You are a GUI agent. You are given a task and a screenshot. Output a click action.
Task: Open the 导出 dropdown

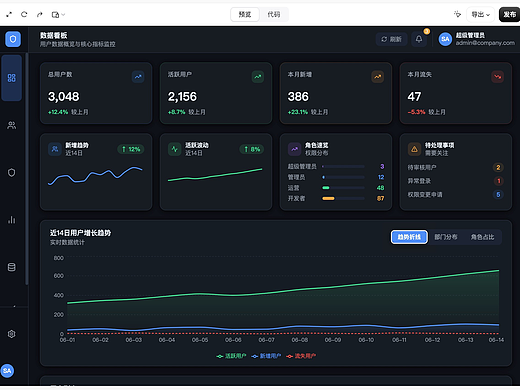click(480, 14)
